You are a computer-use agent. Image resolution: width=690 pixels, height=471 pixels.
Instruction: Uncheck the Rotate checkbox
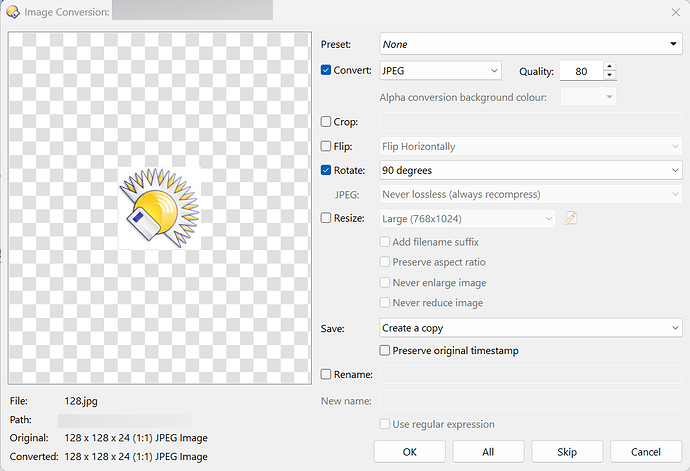(326, 170)
